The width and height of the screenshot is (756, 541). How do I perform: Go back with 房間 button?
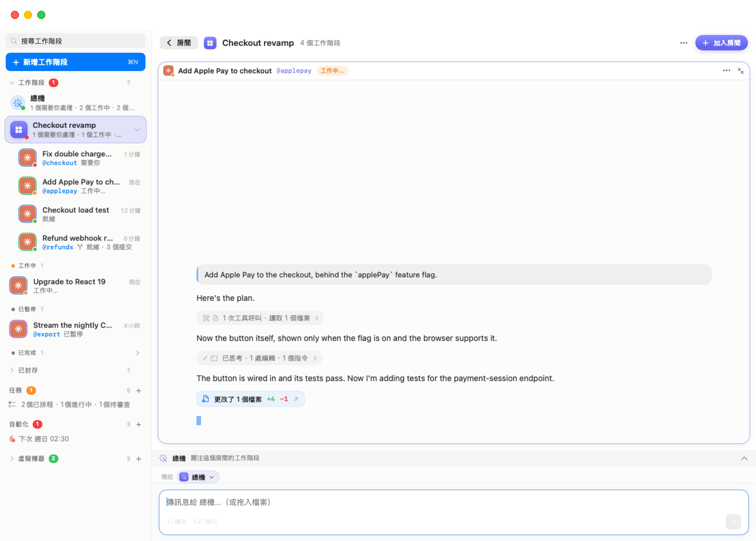pyautogui.click(x=179, y=43)
